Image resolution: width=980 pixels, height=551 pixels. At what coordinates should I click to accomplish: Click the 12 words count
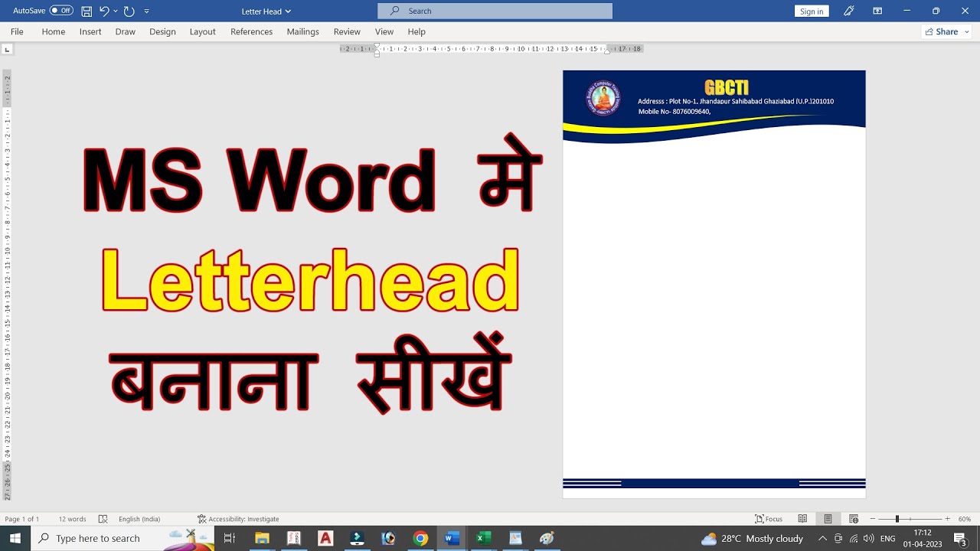[73, 519]
